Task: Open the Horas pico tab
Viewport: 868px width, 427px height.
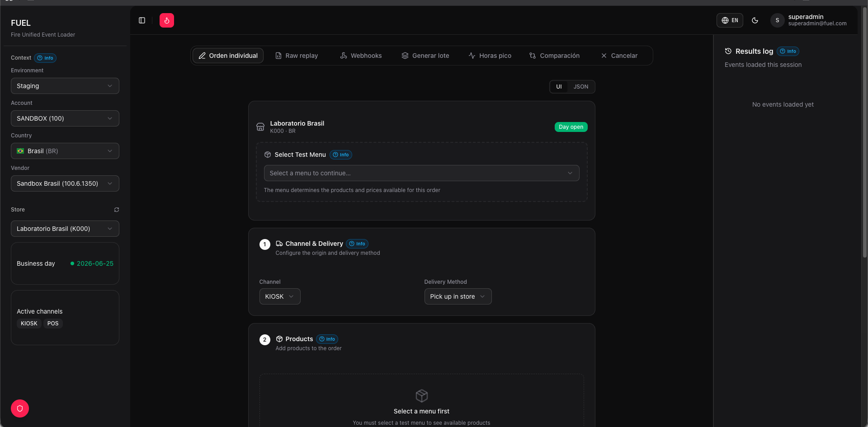Action: click(x=490, y=56)
